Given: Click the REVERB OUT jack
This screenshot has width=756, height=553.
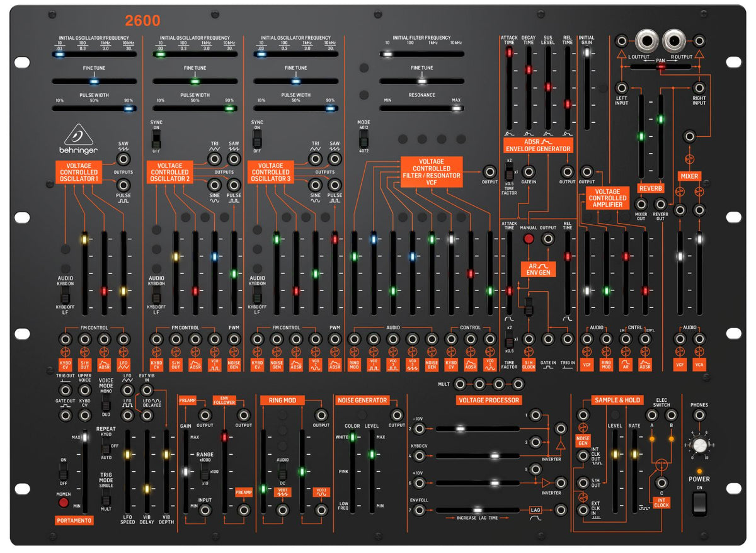Looking at the screenshot, I should point(660,204).
